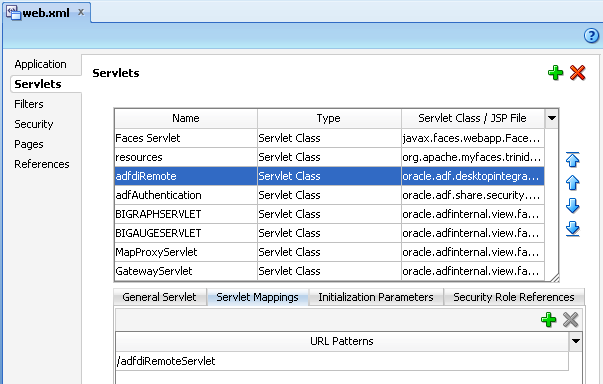Select the Faces Servlet row

click(329, 138)
